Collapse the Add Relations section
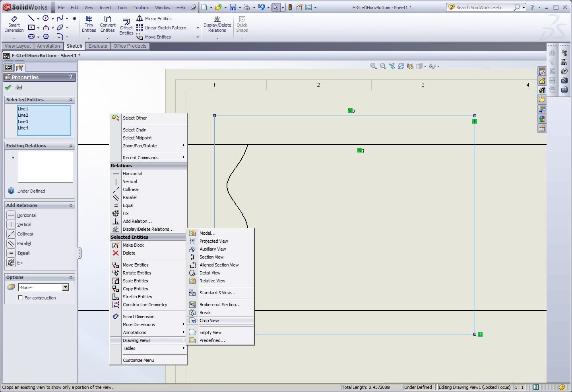Image resolution: width=572 pixels, height=392 pixels. click(x=71, y=206)
